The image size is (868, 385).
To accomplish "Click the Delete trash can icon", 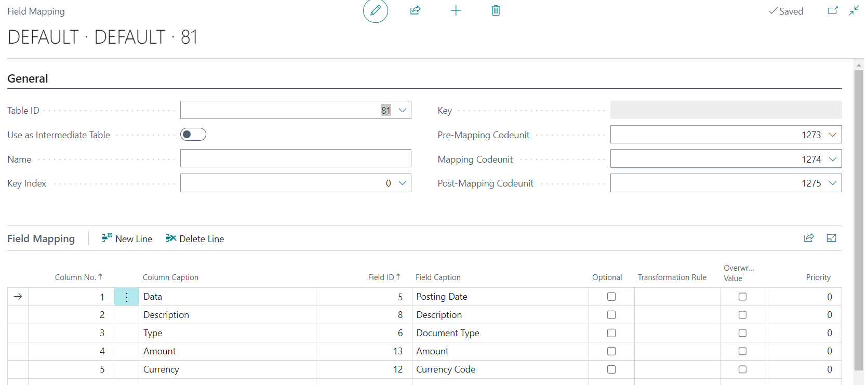I will click(x=496, y=10).
